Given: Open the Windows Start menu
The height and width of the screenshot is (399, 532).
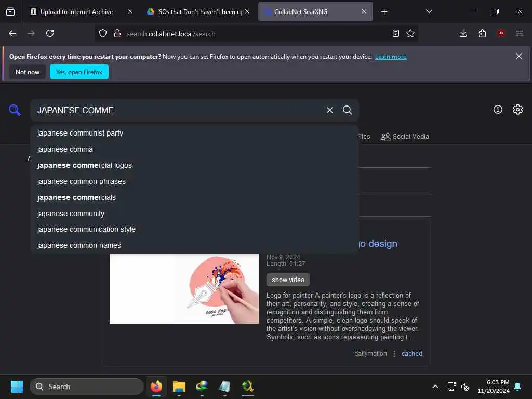Looking at the screenshot, I should tap(17, 387).
